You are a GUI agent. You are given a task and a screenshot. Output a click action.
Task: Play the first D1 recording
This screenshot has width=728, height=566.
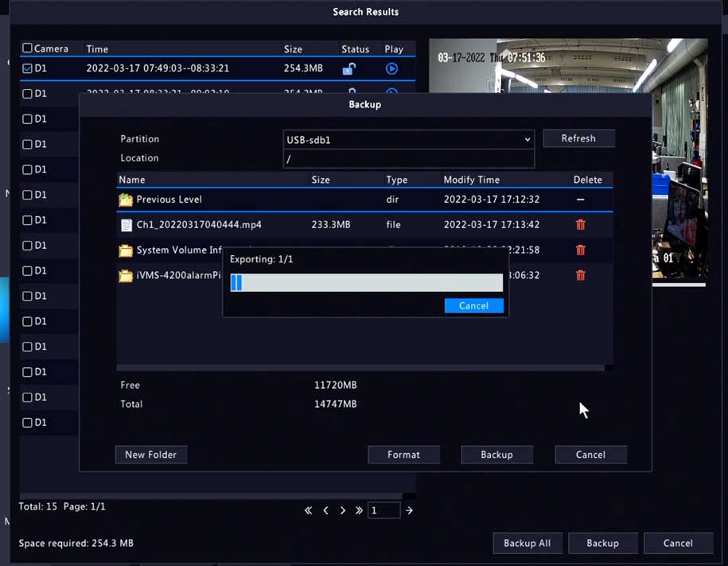tap(391, 69)
